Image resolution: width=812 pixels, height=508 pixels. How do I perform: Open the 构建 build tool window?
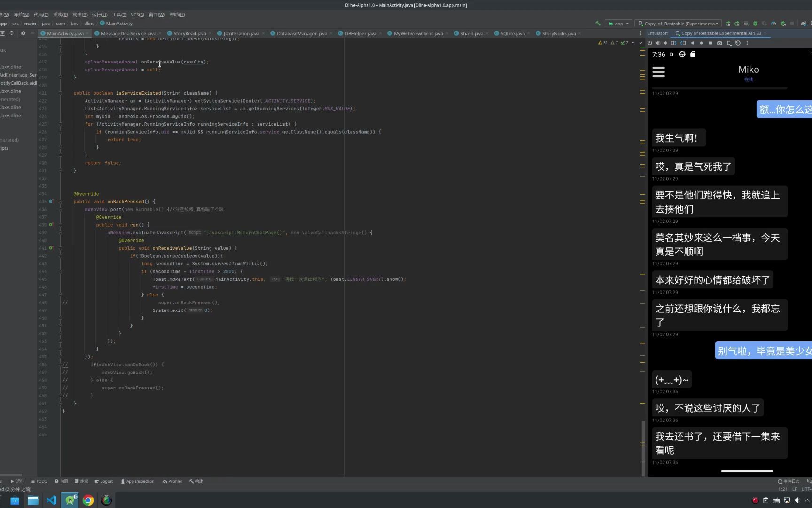click(196, 481)
